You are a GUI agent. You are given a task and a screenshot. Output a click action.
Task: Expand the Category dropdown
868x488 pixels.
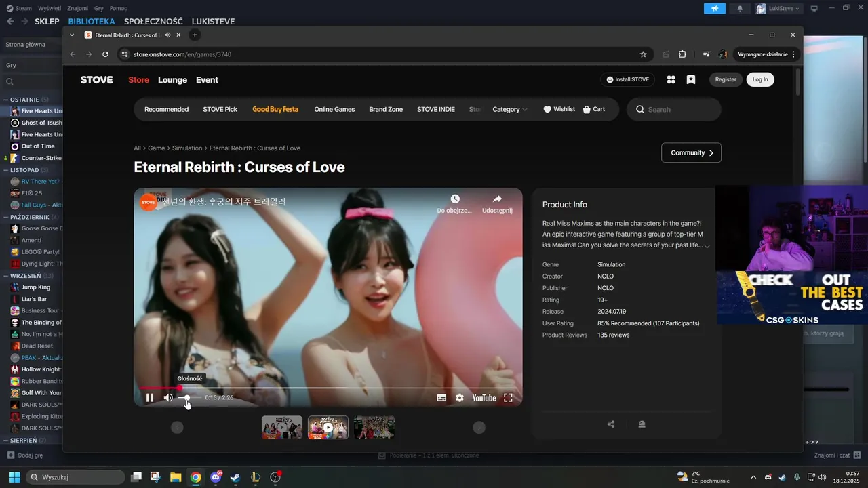coord(510,109)
